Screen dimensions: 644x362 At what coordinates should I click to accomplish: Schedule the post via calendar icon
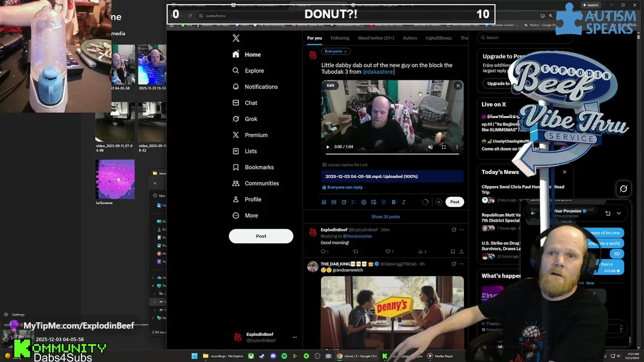tap(373, 202)
